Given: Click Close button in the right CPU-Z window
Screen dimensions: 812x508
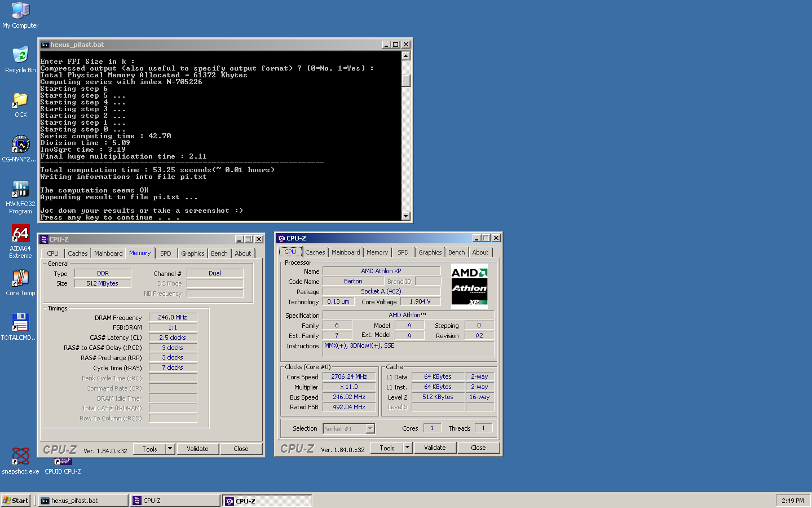Looking at the screenshot, I should pyautogui.click(x=479, y=448).
